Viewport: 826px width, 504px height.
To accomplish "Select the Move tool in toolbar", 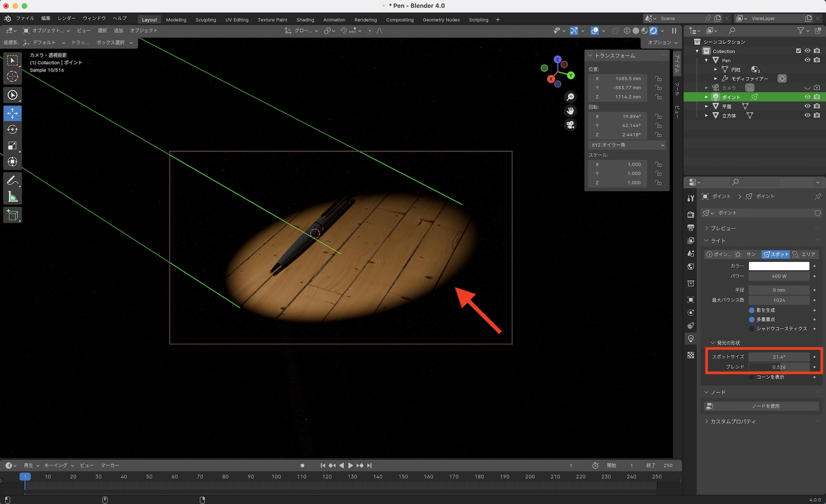I will pyautogui.click(x=12, y=113).
